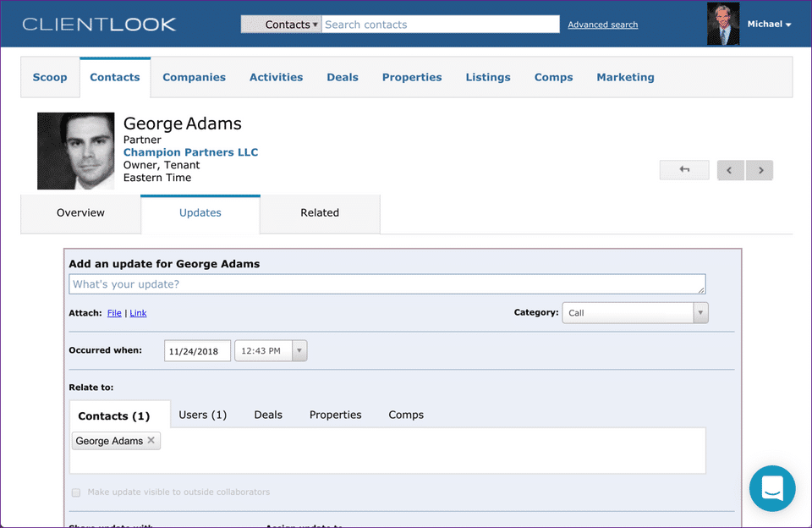Select the Overview sub-tab
812x528 pixels.
80,213
